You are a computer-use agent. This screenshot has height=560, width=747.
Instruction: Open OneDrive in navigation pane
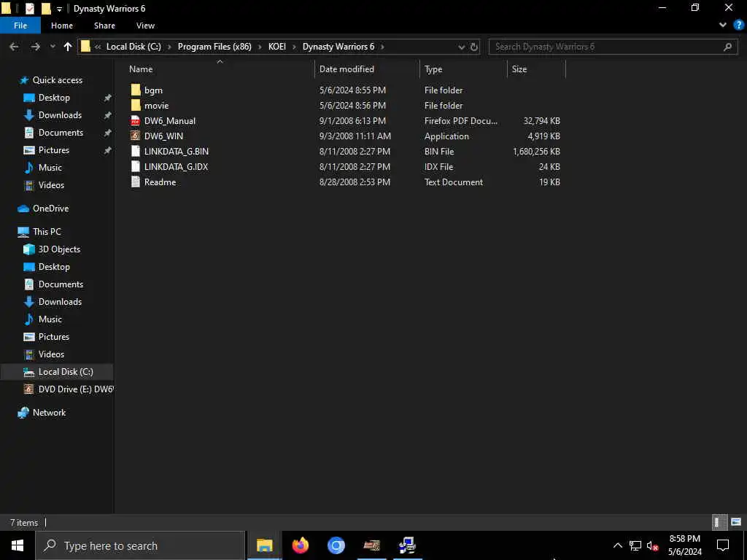pyautogui.click(x=50, y=209)
